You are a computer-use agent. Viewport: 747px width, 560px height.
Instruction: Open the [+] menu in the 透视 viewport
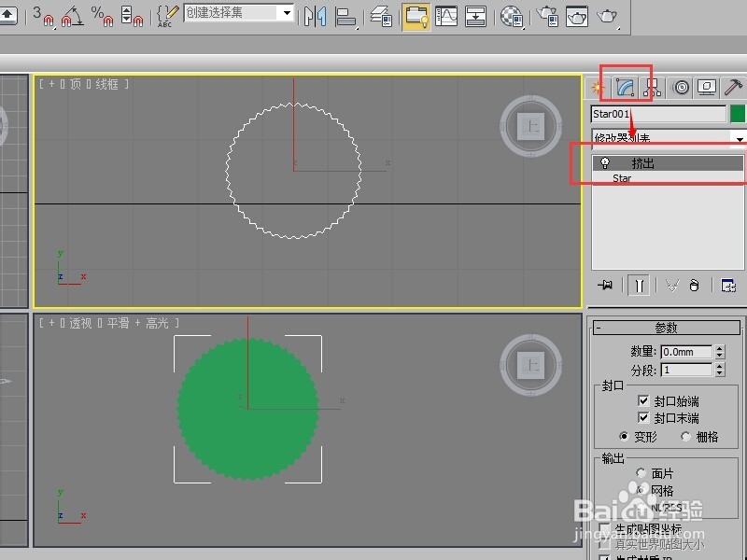click(51, 323)
